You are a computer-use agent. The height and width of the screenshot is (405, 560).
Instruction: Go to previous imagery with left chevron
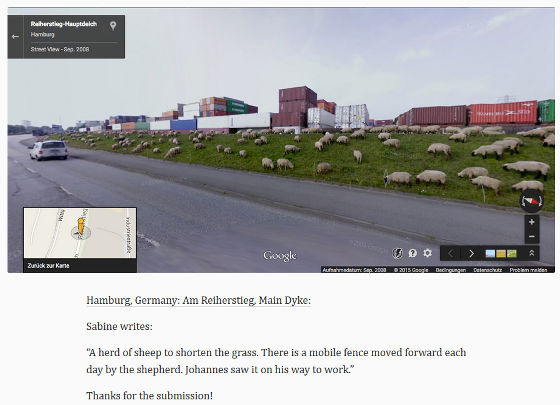pyautogui.click(x=451, y=254)
